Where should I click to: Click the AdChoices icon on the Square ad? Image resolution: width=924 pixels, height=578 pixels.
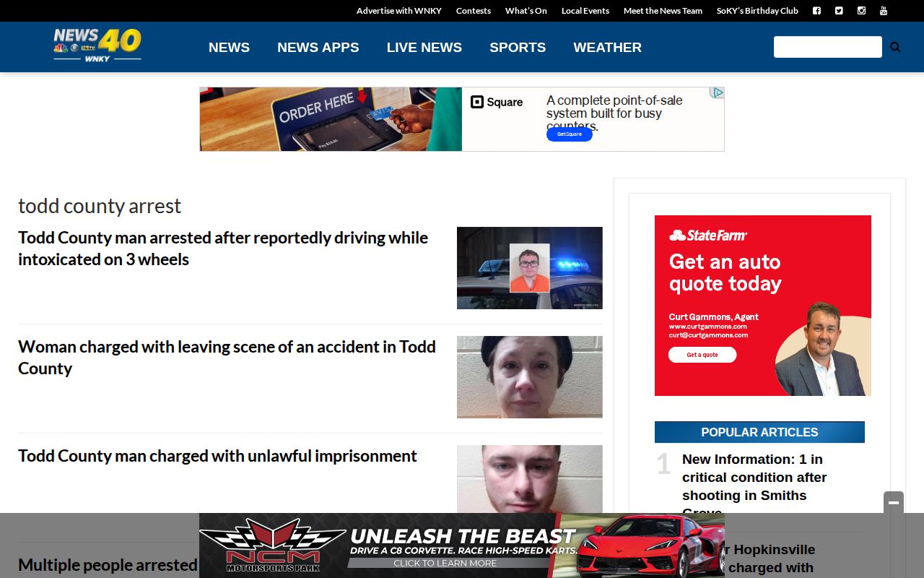point(717,92)
